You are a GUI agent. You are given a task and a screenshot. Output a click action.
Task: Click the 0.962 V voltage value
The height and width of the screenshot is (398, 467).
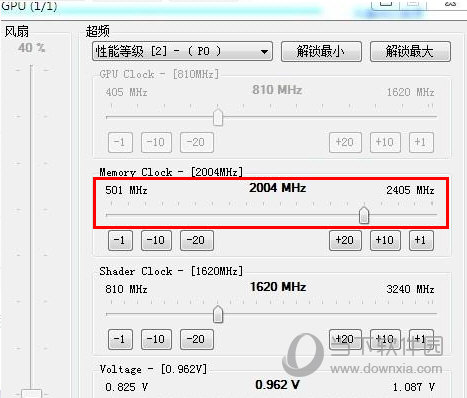pos(277,385)
